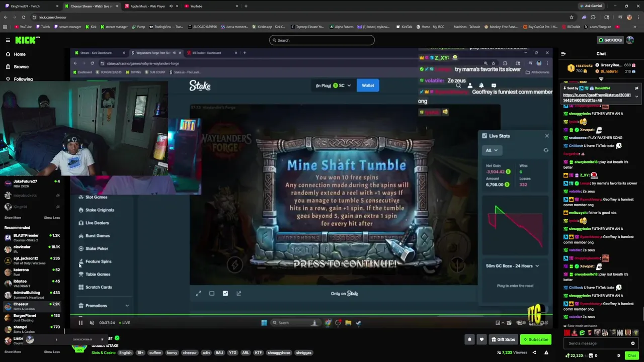Follow channel with heart button
The width and height of the screenshot is (644, 362).
click(481, 339)
